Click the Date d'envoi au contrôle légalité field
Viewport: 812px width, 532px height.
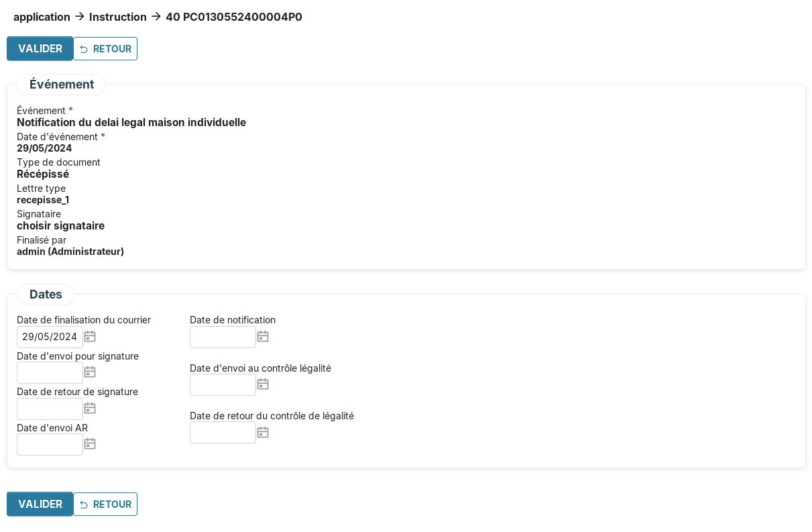tap(223, 384)
